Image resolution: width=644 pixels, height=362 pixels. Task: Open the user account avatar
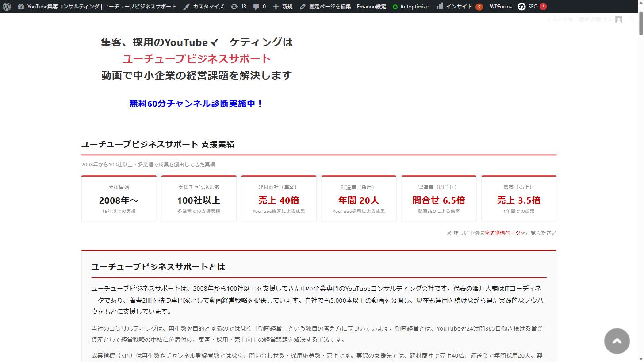tap(619, 19)
